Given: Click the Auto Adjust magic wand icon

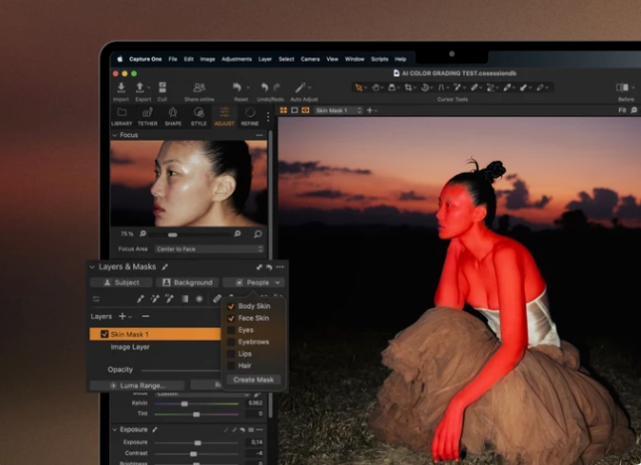Looking at the screenshot, I should [300, 89].
